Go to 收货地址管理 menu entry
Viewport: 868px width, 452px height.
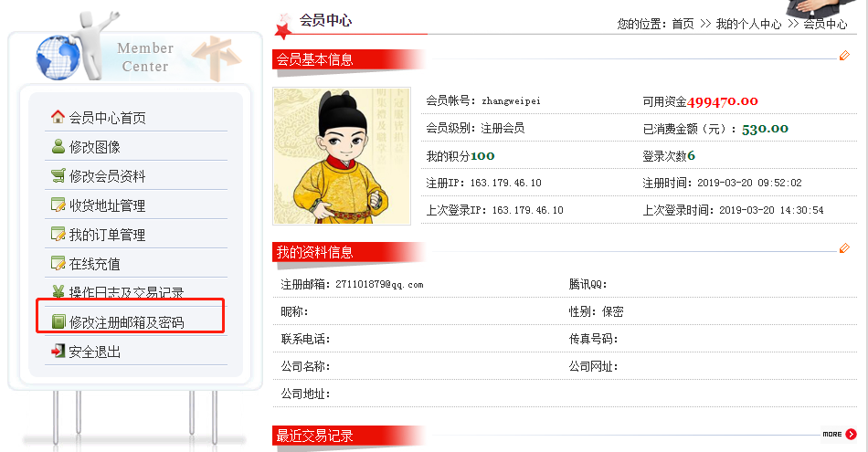108,205
